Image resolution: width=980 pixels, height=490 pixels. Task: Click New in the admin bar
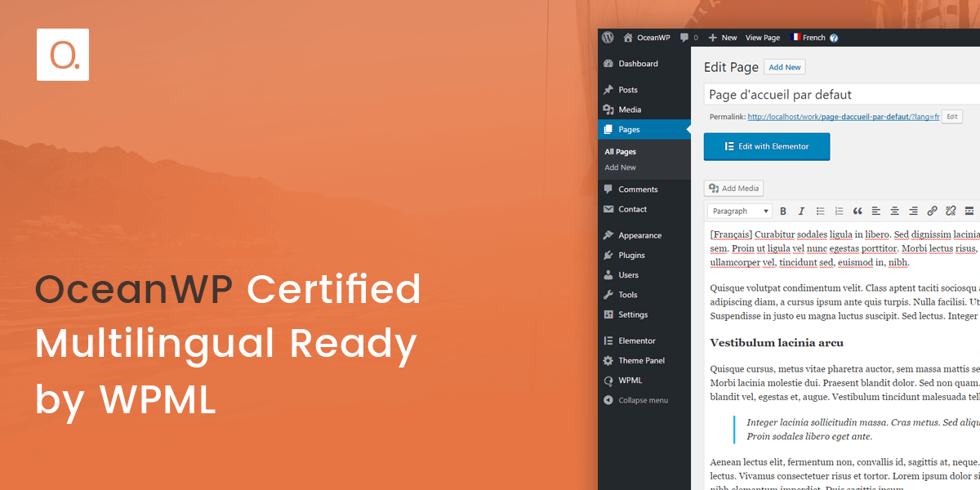point(722,38)
